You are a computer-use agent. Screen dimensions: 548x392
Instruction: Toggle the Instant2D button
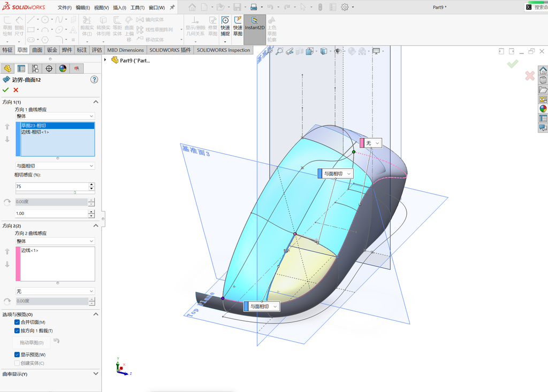point(254,29)
